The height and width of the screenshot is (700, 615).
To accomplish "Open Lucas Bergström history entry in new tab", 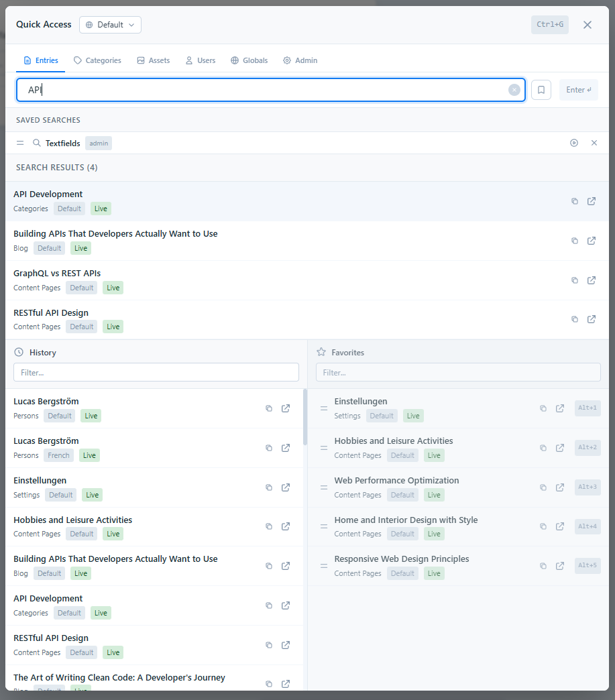I will coord(285,408).
